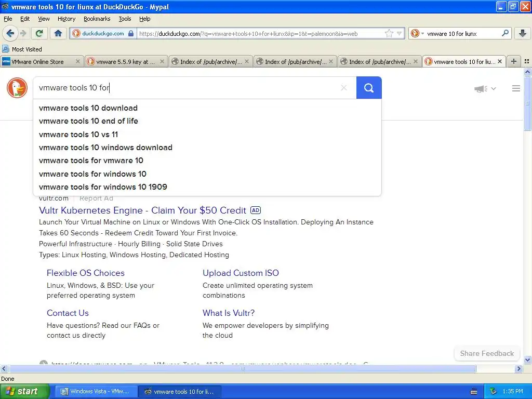Click the browser URL address field

click(x=261, y=33)
